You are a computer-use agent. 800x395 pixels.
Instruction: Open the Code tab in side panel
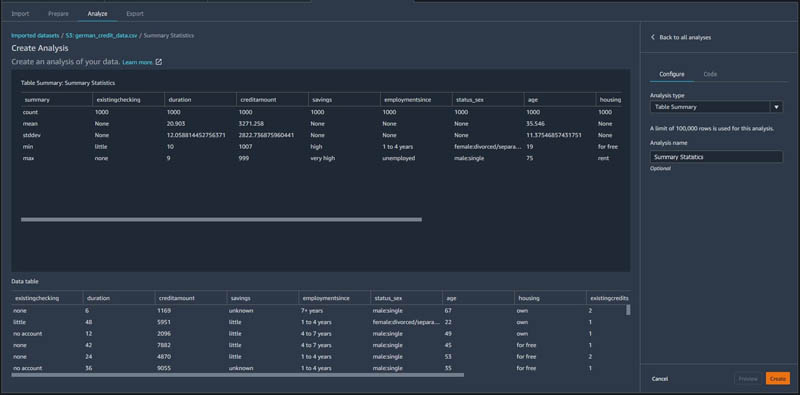pos(710,74)
